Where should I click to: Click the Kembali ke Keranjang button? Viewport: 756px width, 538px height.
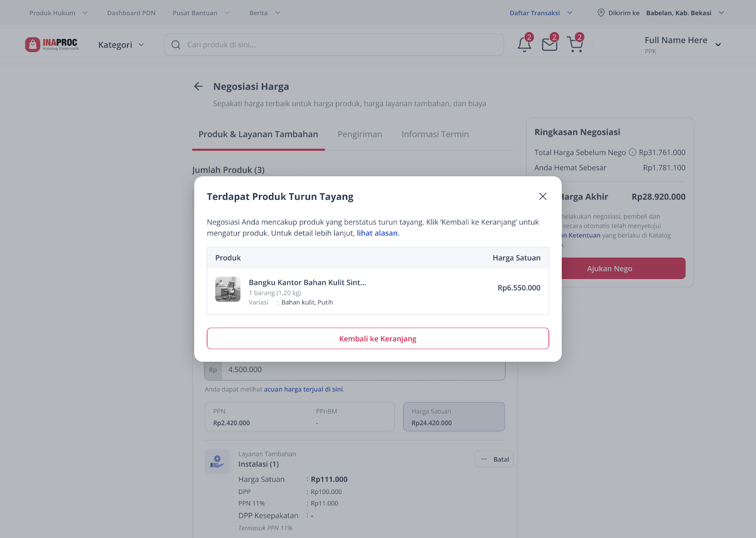378,338
